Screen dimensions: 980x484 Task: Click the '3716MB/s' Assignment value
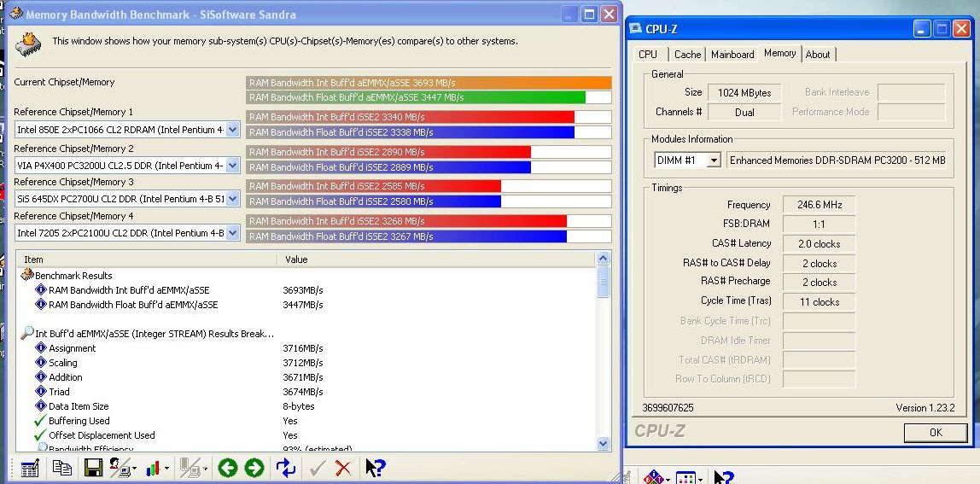pyautogui.click(x=302, y=348)
